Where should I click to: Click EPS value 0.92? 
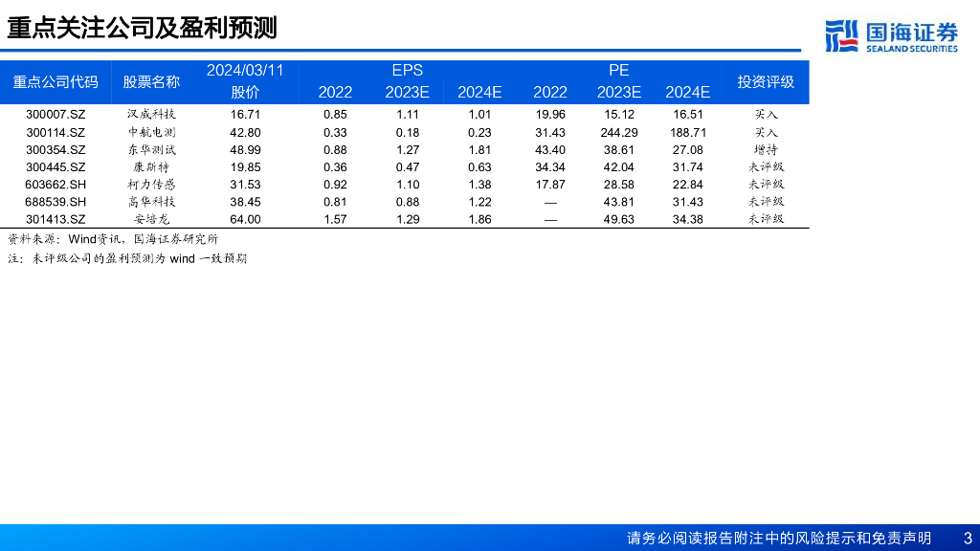pos(336,185)
